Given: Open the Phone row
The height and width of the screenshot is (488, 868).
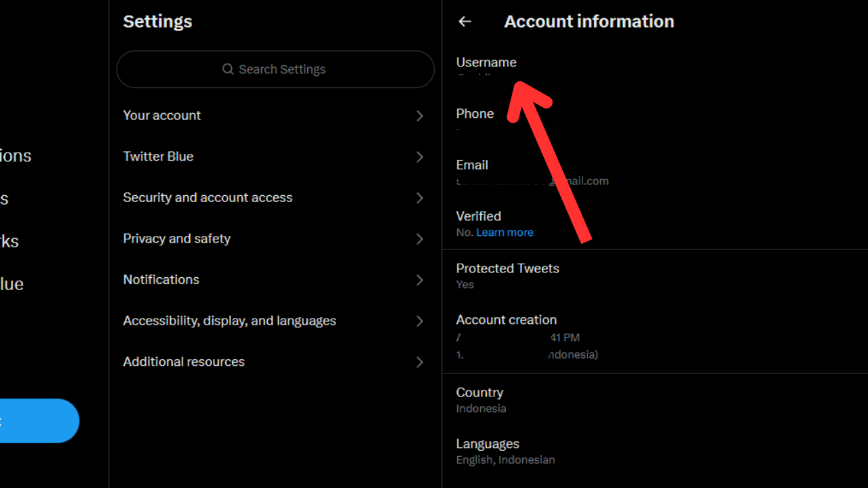Looking at the screenshot, I should coord(655,121).
